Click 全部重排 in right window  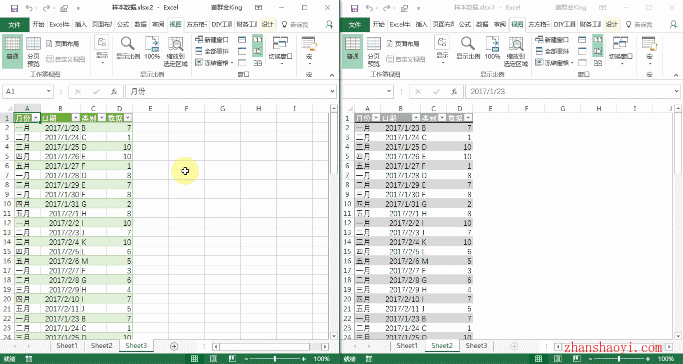552,51
